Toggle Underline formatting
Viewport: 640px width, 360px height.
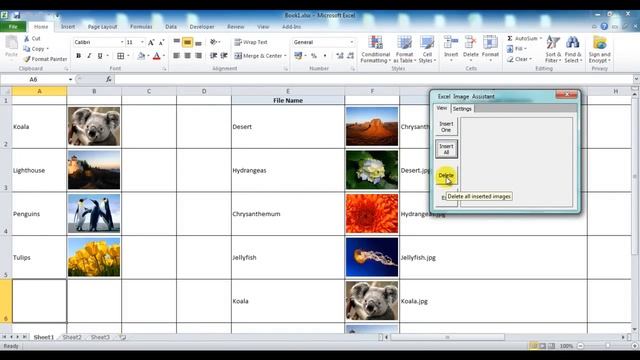click(x=100, y=56)
